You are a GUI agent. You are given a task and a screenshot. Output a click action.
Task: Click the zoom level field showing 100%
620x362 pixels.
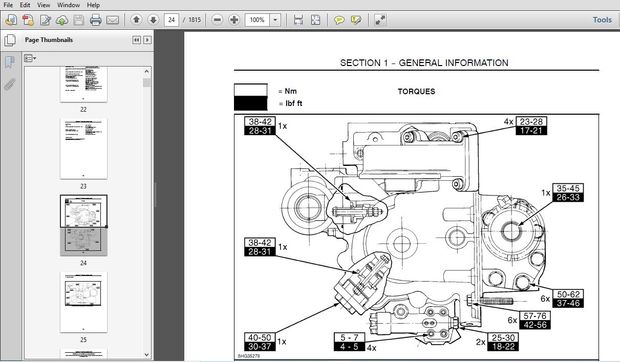click(257, 20)
